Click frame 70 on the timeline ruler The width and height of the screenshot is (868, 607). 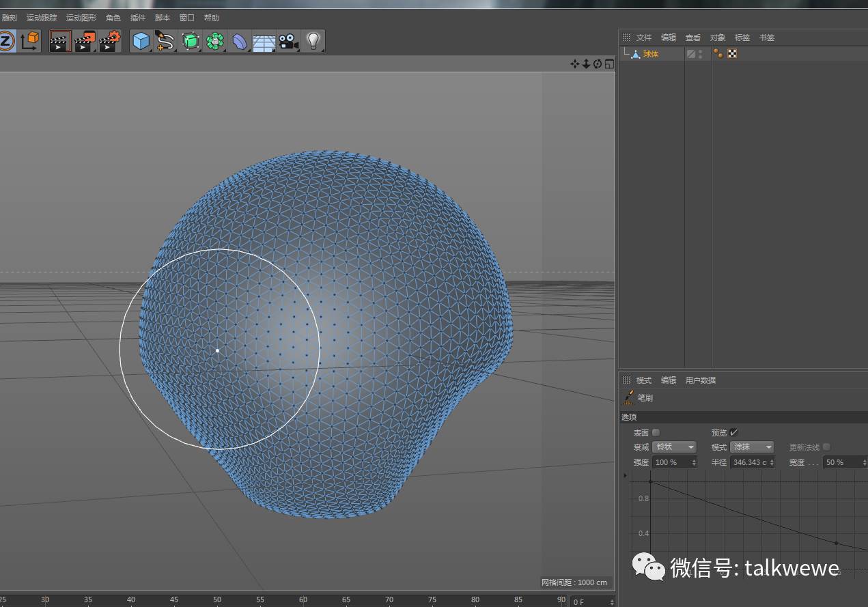389,599
